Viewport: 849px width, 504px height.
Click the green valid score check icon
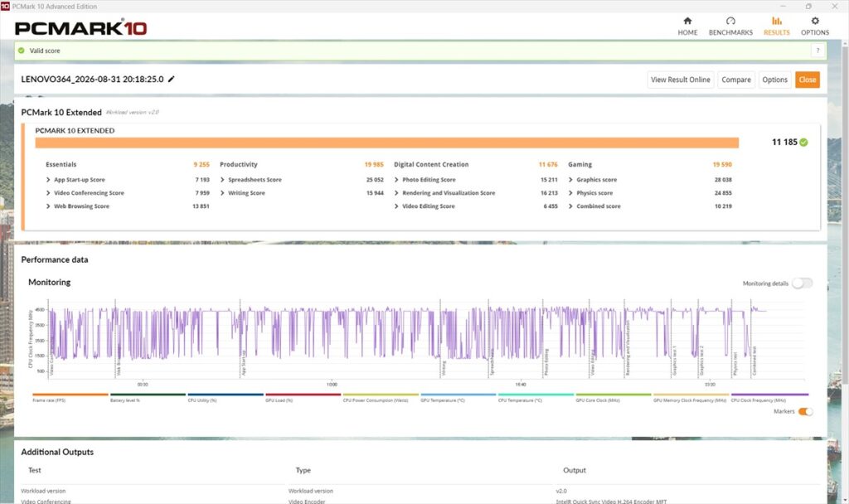(21, 51)
